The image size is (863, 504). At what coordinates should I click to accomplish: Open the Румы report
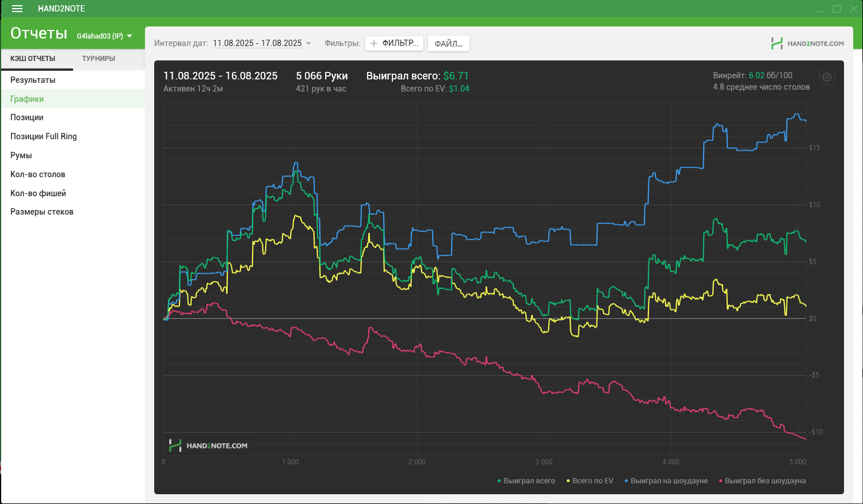(73, 155)
